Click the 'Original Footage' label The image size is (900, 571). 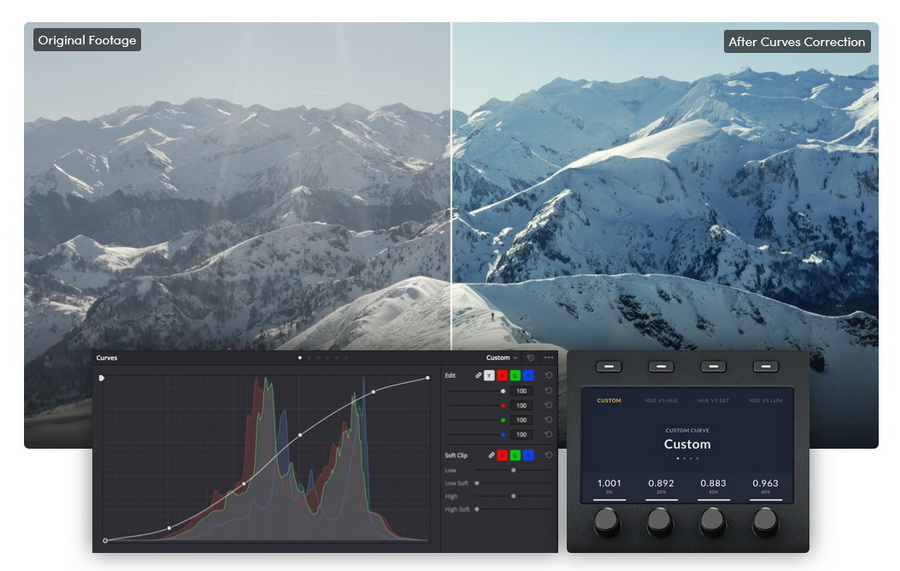87,40
